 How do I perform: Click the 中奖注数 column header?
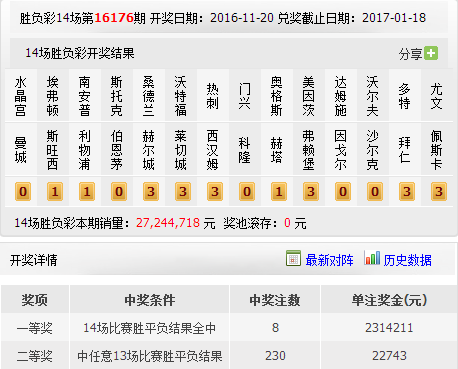pos(275,300)
